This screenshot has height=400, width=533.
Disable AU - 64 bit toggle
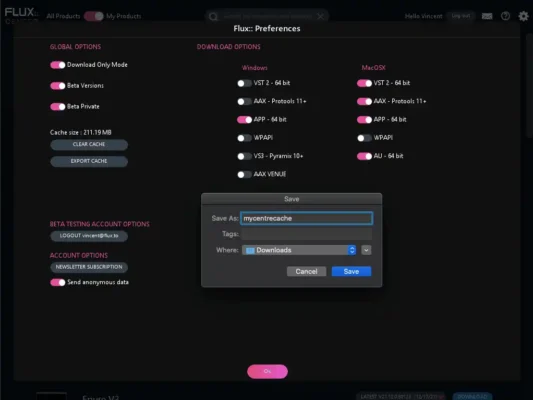pyautogui.click(x=364, y=156)
